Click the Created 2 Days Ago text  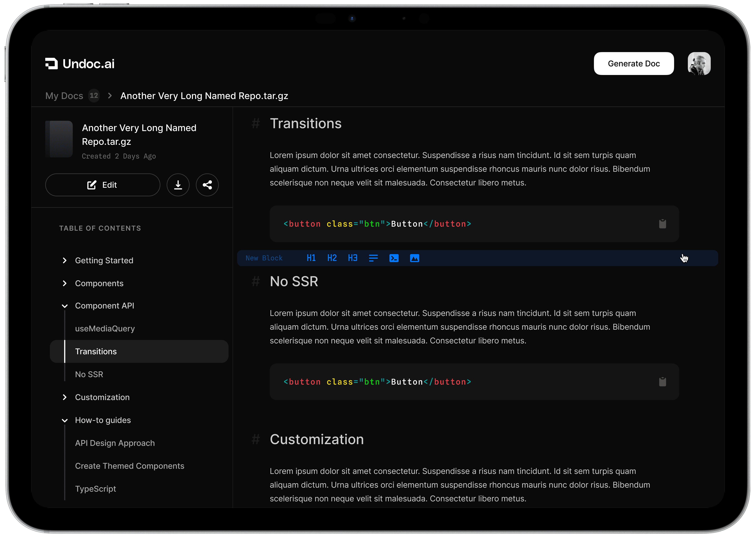(x=119, y=156)
